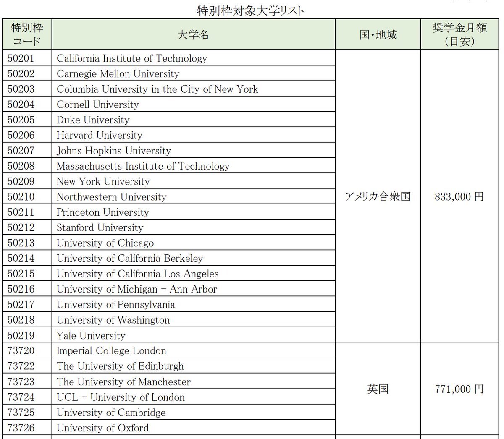
Task: Select code cell 50219
Action: [27, 335]
